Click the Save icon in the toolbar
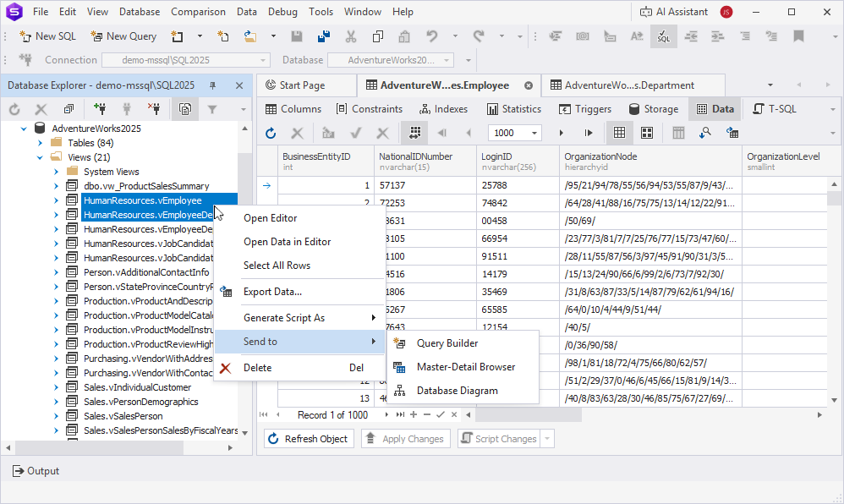The width and height of the screenshot is (844, 504). pos(297,36)
